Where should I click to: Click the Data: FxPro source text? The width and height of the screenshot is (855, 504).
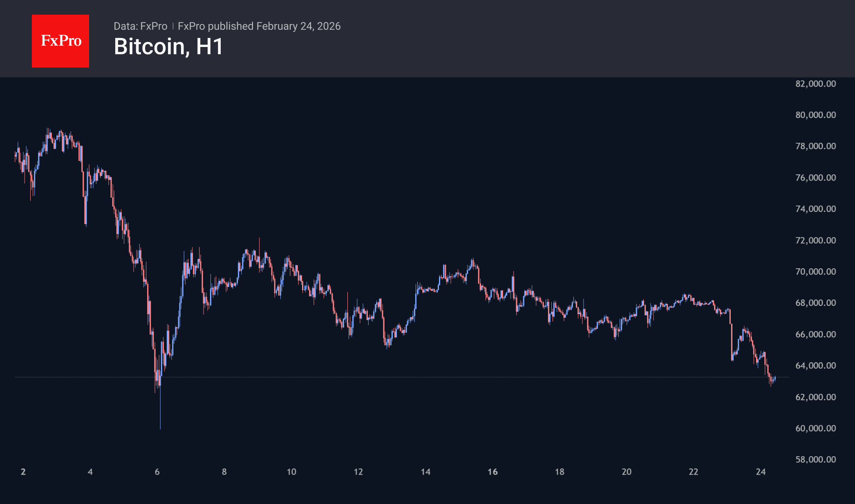pos(140,26)
